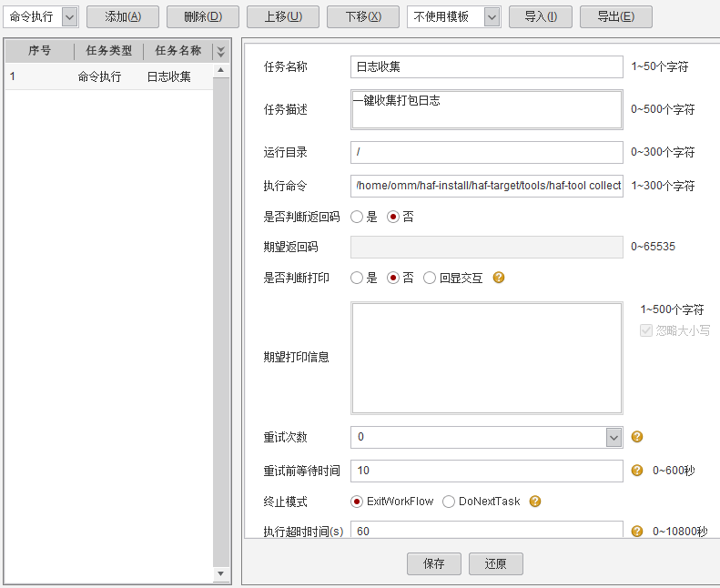Screen dimensions: 720x588
Task: Click 导出(E) button
Action: point(616,17)
